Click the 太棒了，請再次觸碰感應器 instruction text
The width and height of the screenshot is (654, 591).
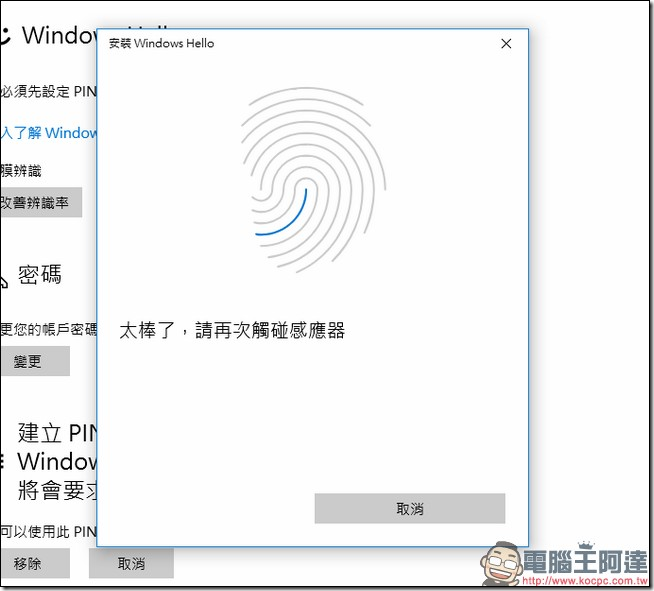tap(232, 330)
